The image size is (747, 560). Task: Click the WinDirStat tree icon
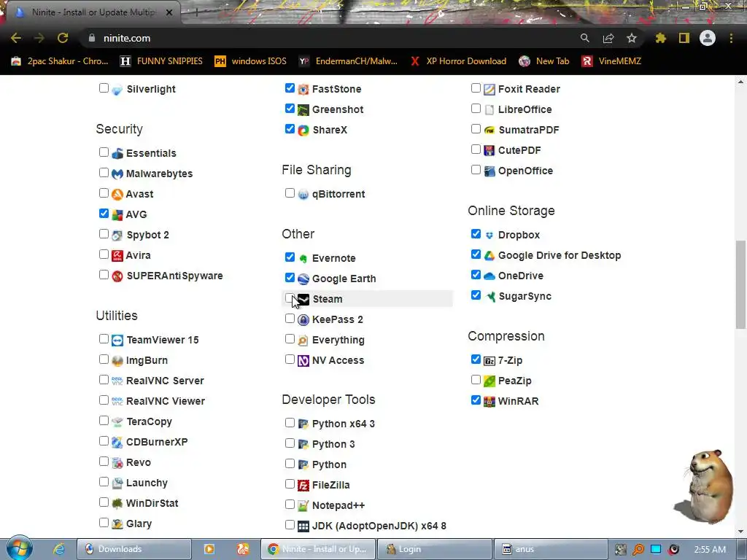(x=117, y=503)
